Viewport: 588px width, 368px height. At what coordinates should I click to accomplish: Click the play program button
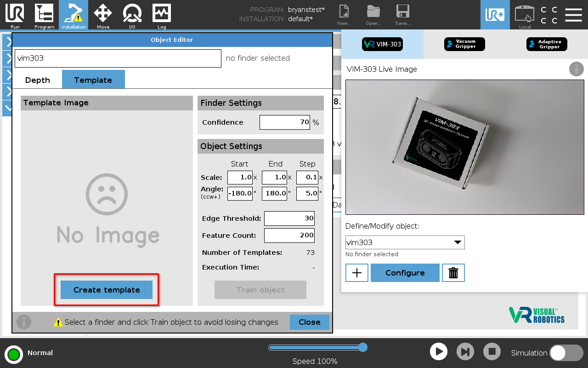click(x=439, y=352)
